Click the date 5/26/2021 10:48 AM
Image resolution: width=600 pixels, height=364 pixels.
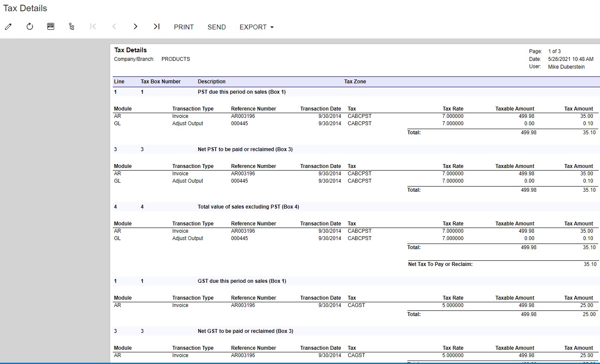tap(571, 59)
